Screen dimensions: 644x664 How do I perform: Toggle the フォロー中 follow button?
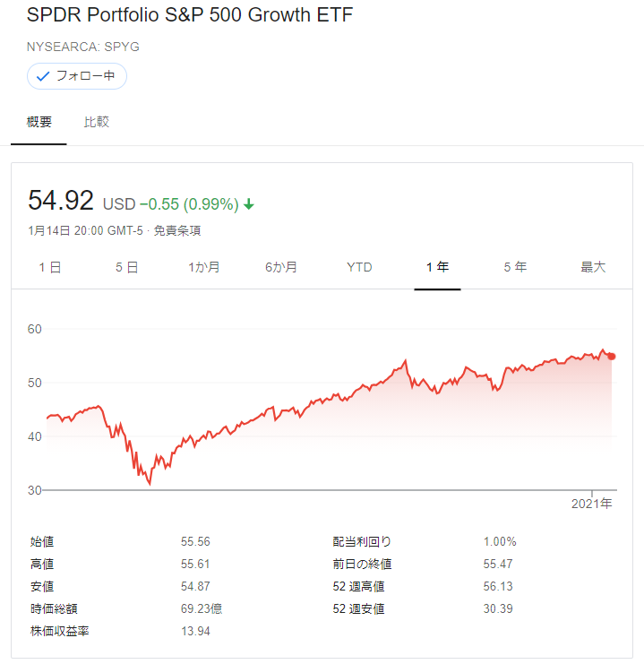77,76
